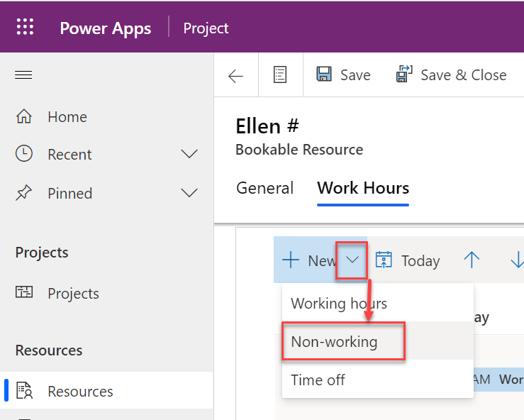Screen dimensions: 524x420
Task: Expand the Recent section chevron
Action: click(x=189, y=155)
